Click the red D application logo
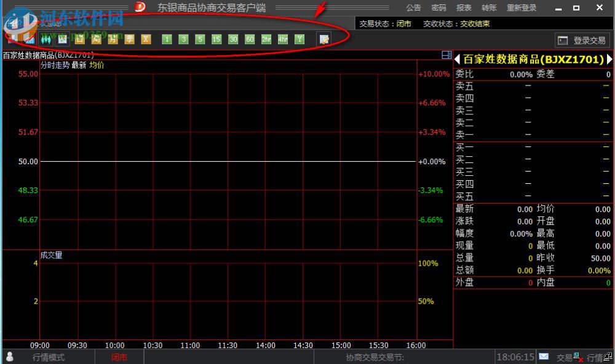 pos(140,7)
